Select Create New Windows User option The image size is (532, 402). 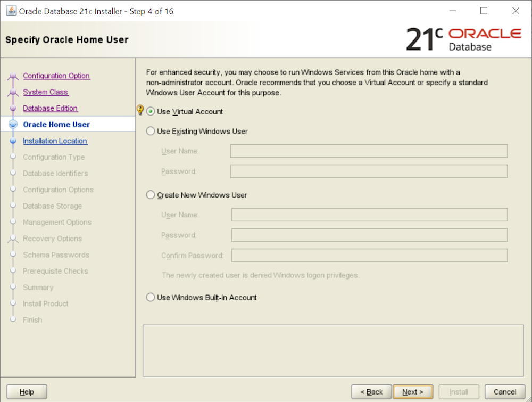pos(151,195)
